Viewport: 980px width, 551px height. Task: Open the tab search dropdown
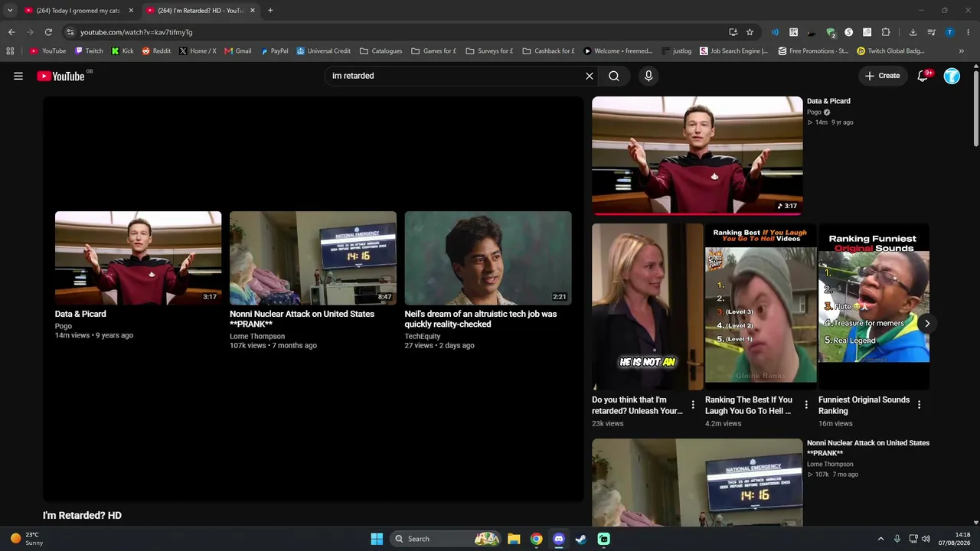coord(10,11)
